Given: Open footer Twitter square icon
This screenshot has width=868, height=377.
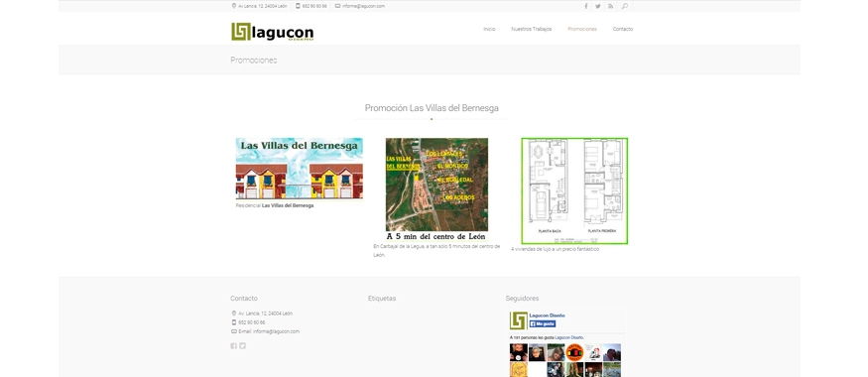Looking at the screenshot, I should pyautogui.click(x=242, y=346).
